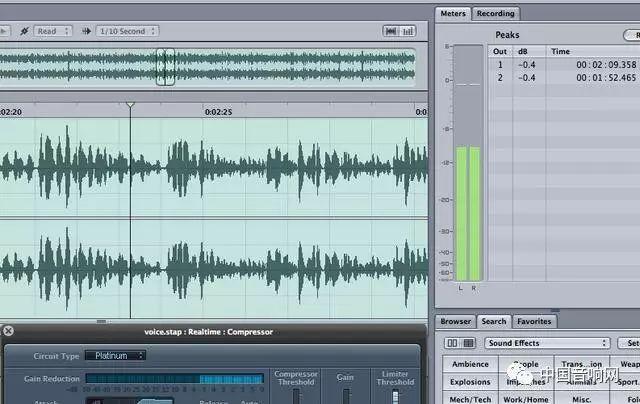Click the visible-range box in the waveform overview
Viewport: 640px width, 404px height.
point(165,67)
